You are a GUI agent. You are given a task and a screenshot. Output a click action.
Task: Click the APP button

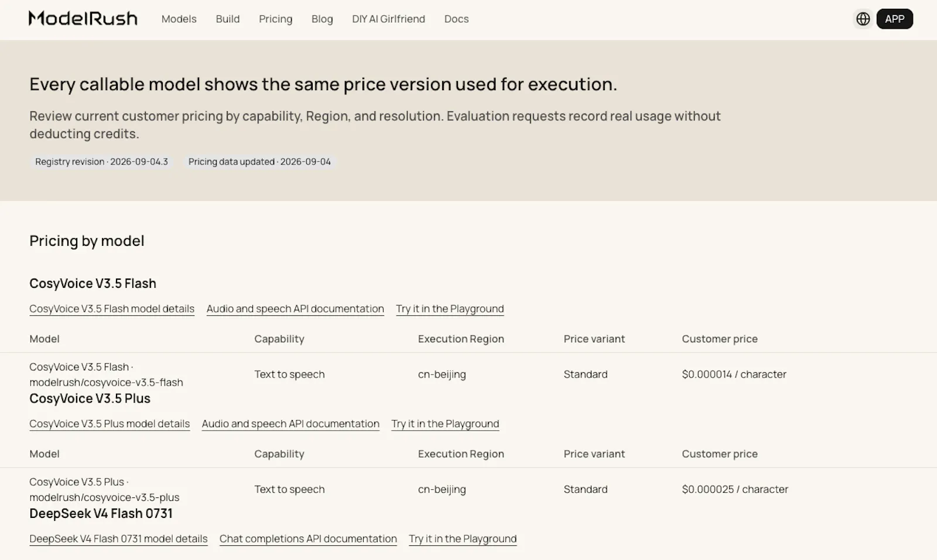(894, 19)
